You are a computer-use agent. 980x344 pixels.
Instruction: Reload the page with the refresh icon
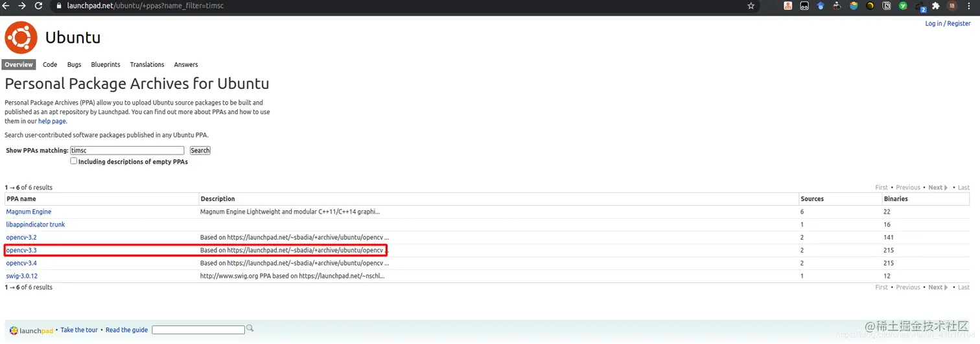(x=38, y=6)
